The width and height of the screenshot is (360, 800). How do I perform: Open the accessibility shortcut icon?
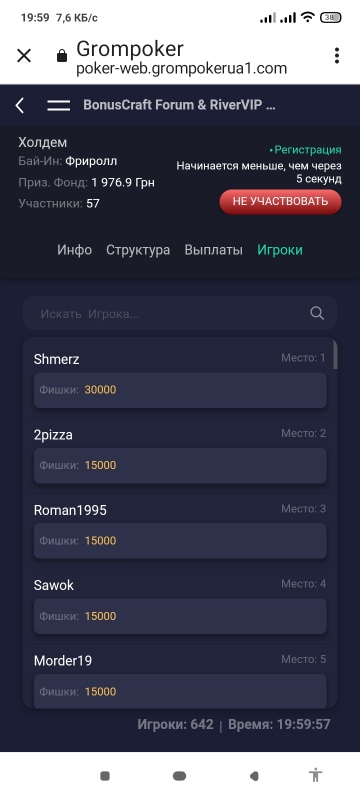point(316,776)
